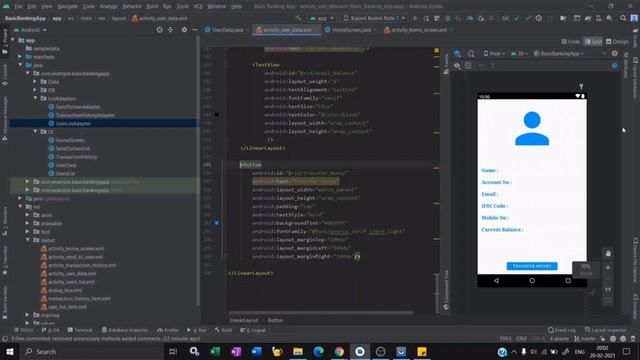This screenshot has height=360, width=640.
Task: Collapse the layout folder
Action: click(28, 240)
